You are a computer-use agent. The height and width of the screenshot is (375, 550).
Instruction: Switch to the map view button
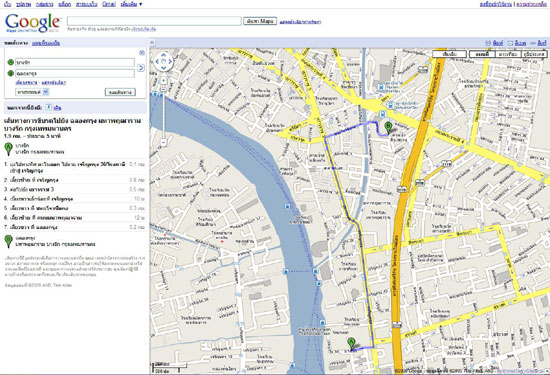coord(482,54)
